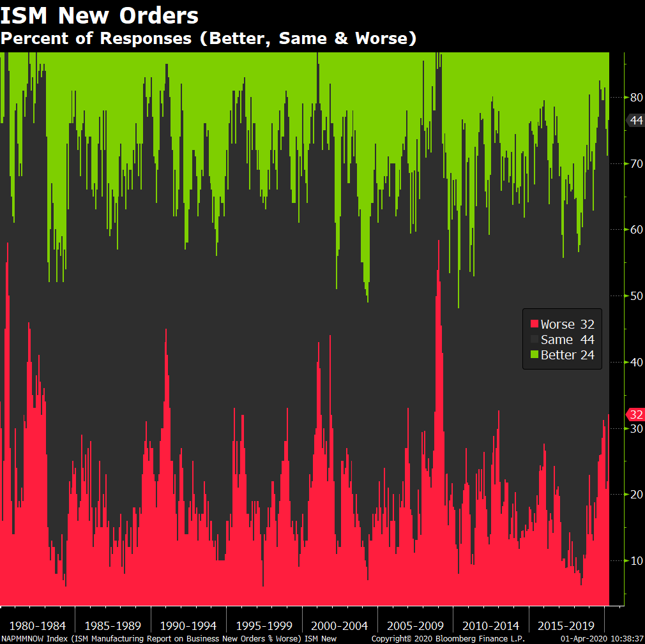
Task: Click the 10 y-axis tick label
Action: [x=636, y=560]
